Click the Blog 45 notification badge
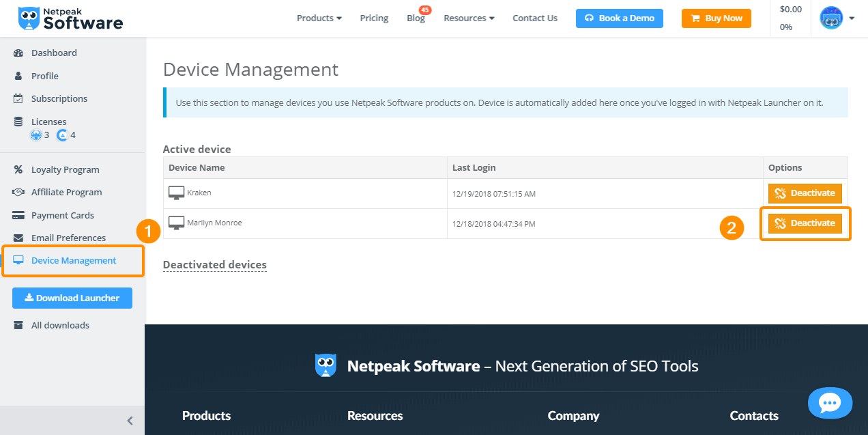This screenshot has height=435, width=868. coord(424,10)
